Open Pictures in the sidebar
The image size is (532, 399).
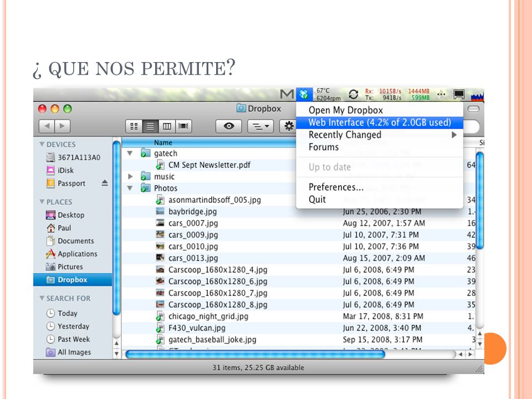pyautogui.click(x=64, y=267)
